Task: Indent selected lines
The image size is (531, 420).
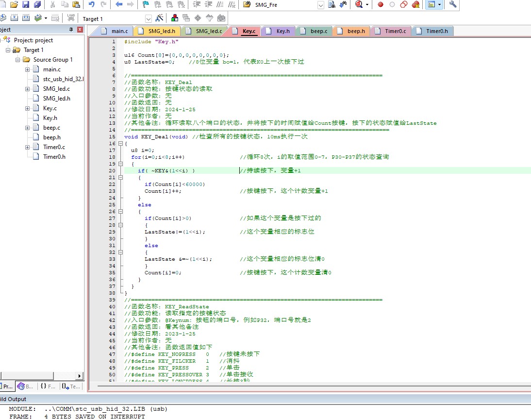Action: 197,4
